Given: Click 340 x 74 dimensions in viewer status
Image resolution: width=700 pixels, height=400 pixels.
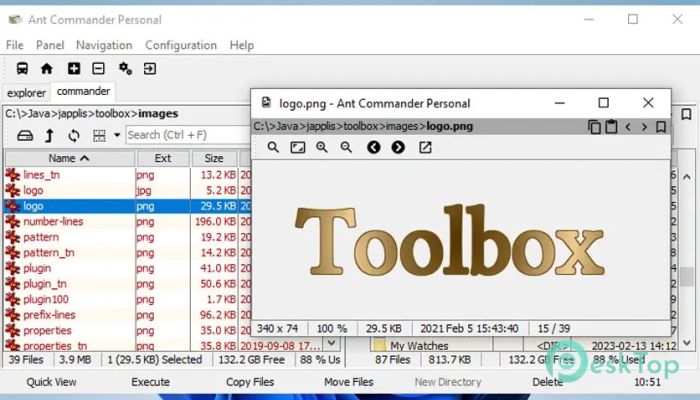Looking at the screenshot, I should coord(277,329).
